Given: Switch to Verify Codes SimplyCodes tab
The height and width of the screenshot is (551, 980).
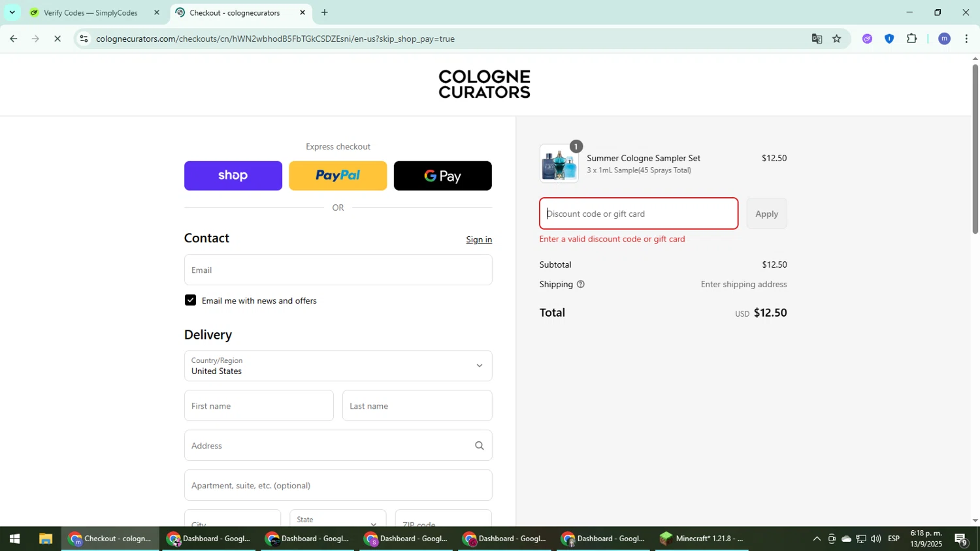Looking at the screenshot, I should tap(90, 12).
